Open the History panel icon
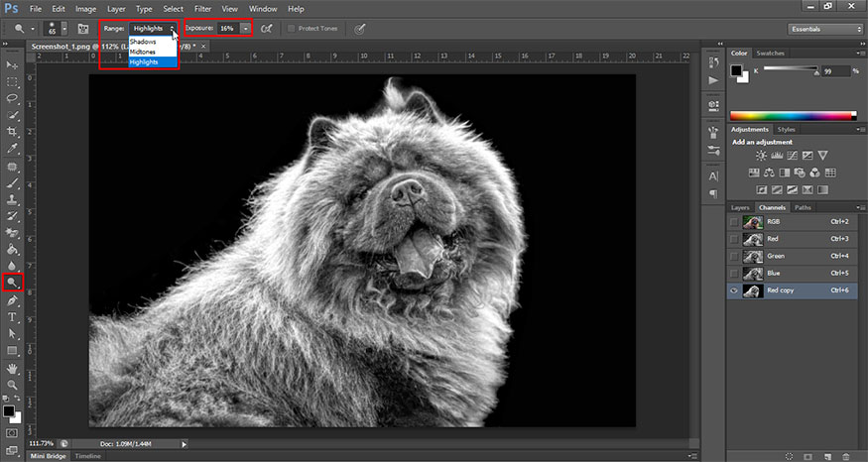Image resolution: width=868 pixels, height=462 pixels. [x=713, y=63]
